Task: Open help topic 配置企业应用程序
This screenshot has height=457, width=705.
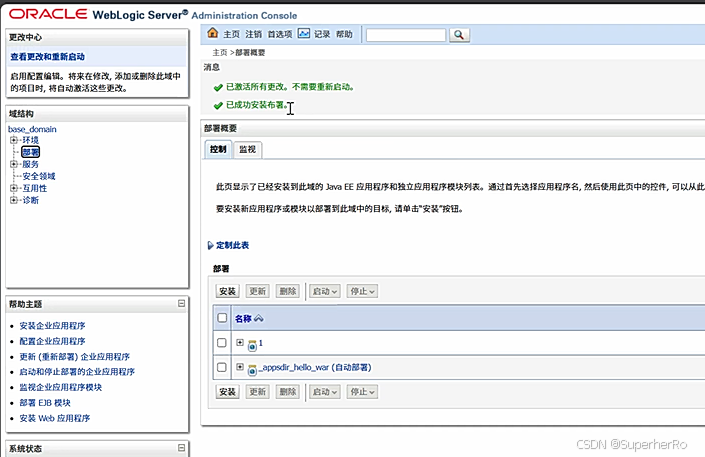Action: [53, 341]
